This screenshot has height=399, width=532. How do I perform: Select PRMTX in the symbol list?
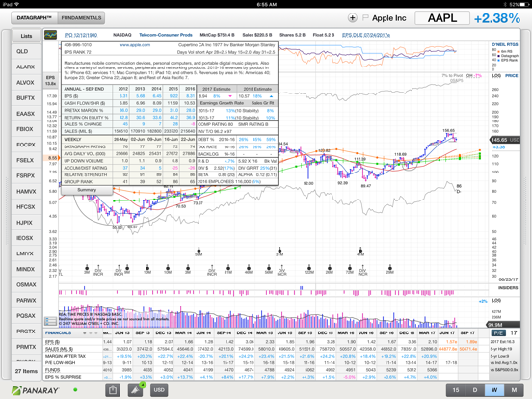click(26, 347)
